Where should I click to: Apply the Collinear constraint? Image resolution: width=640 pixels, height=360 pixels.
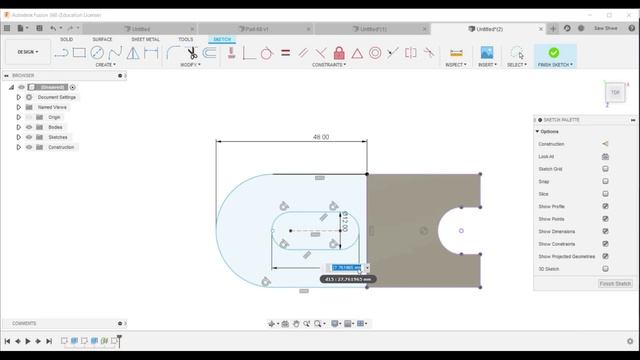tap(393, 53)
